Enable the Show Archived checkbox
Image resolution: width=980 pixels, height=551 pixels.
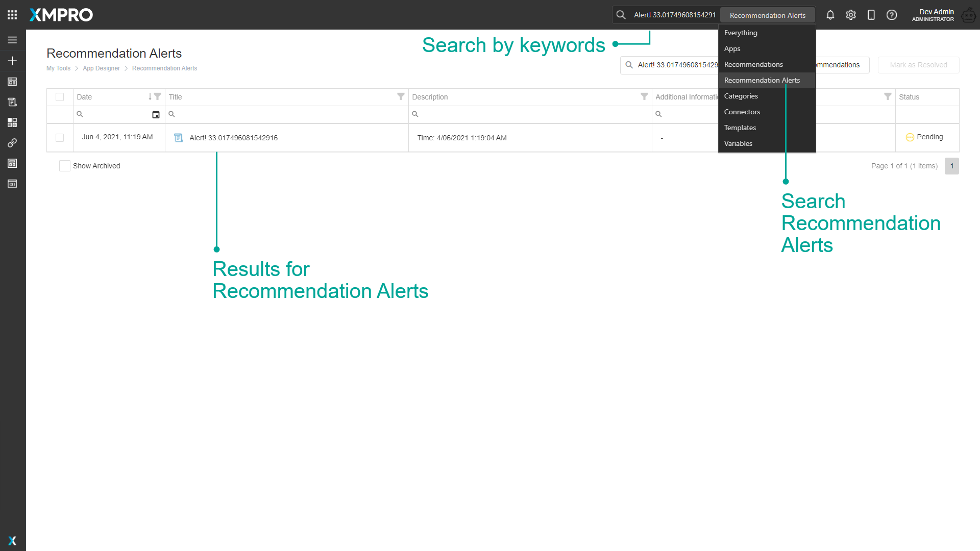point(64,166)
